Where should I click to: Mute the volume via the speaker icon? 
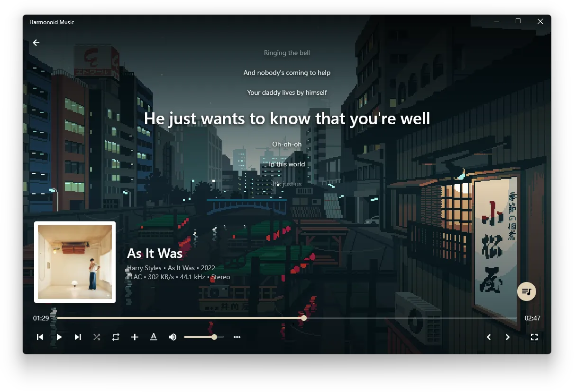(x=173, y=337)
